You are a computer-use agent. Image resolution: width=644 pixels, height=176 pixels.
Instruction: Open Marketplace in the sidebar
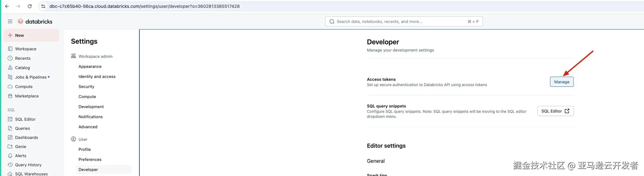pos(26,96)
